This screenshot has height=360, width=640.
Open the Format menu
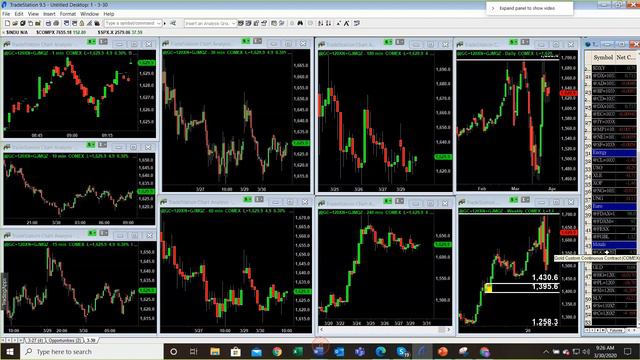coord(68,14)
